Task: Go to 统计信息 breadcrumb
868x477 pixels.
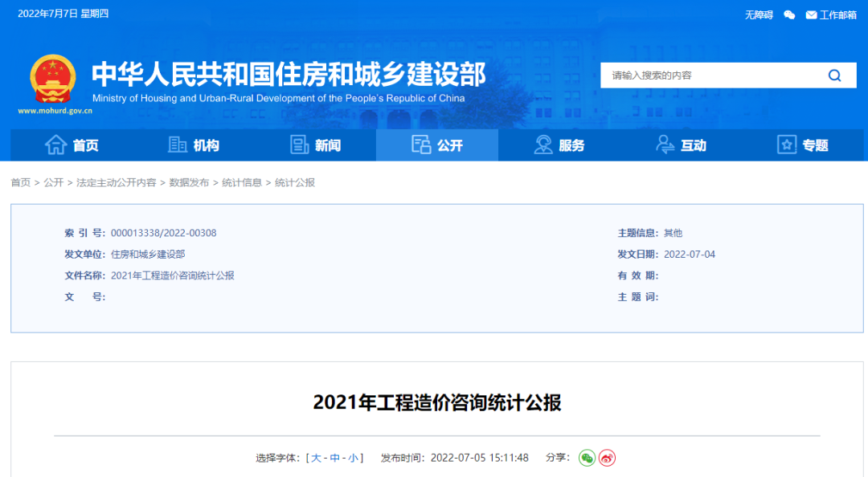Action: point(242,182)
